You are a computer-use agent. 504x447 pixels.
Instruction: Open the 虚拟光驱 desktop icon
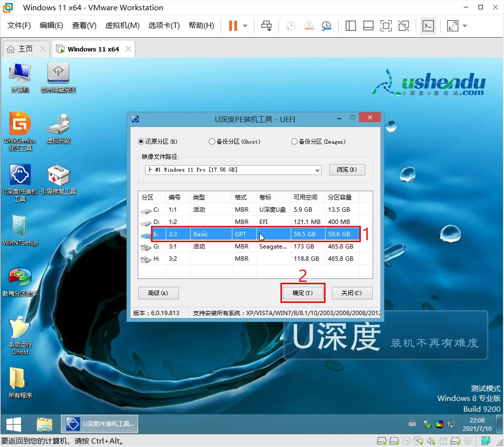58,128
